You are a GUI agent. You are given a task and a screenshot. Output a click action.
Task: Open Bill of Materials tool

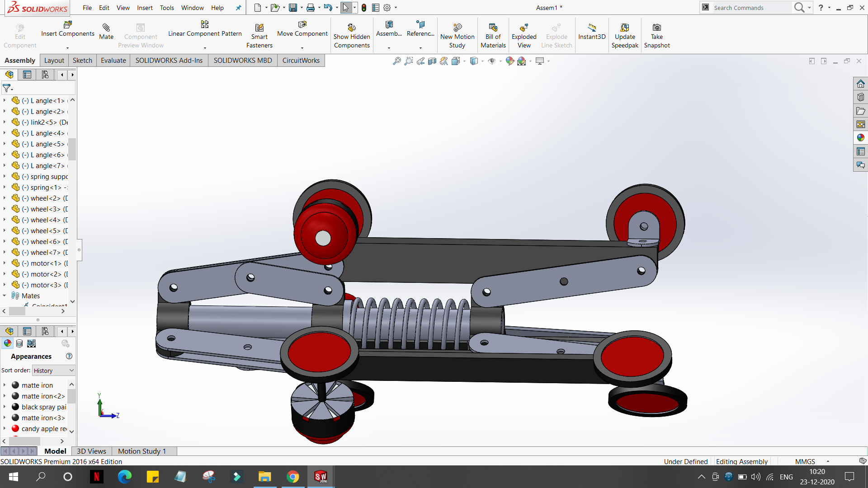[493, 36]
